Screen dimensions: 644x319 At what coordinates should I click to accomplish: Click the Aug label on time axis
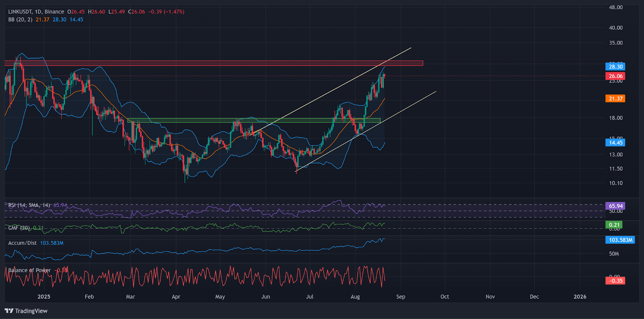pos(355,297)
